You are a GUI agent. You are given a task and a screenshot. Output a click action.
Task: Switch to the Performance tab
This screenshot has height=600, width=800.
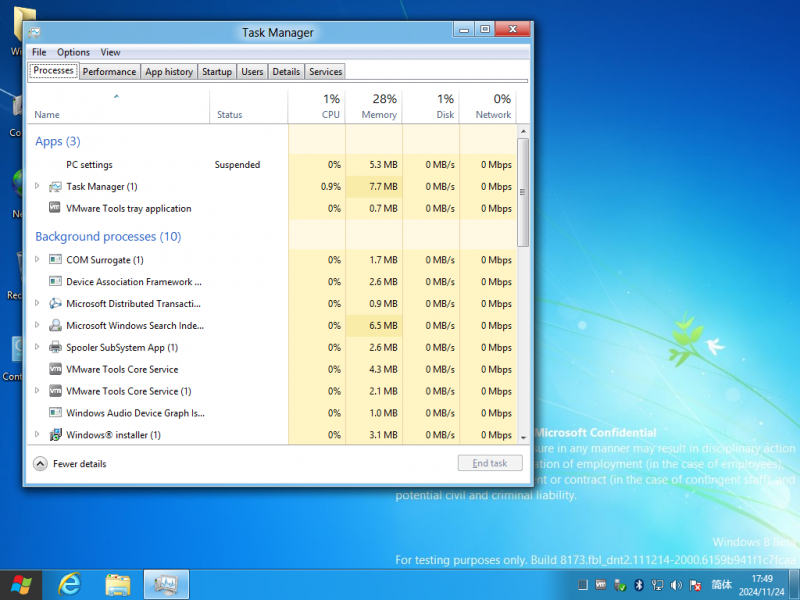pyautogui.click(x=109, y=72)
